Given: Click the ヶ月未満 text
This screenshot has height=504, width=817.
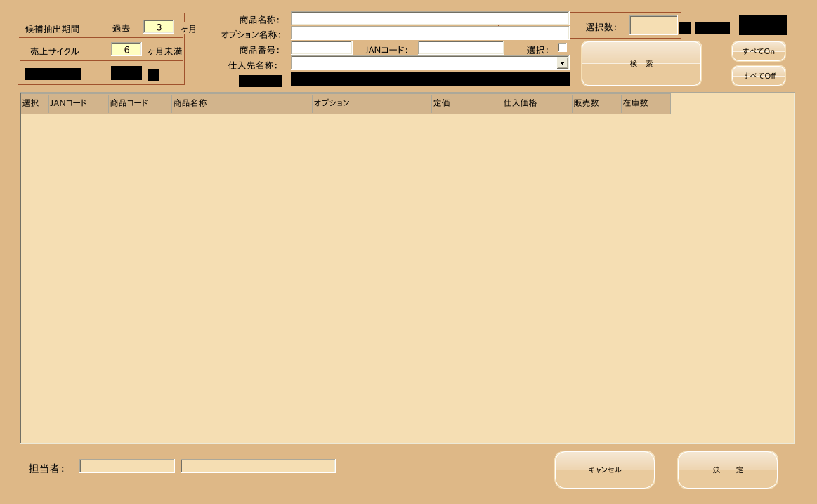Looking at the screenshot, I should 164,51.
